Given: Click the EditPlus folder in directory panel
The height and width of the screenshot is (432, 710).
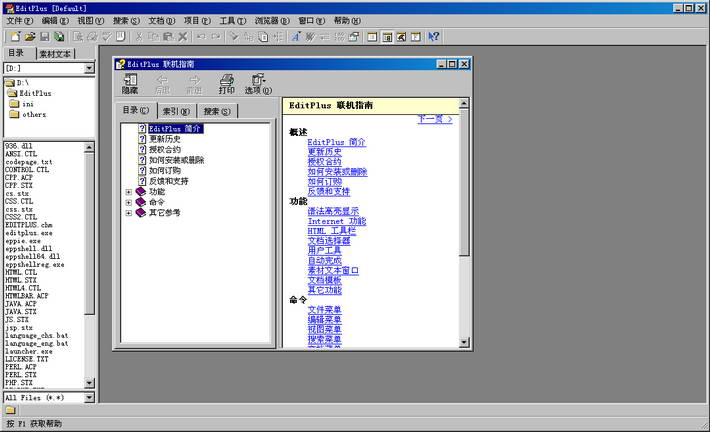Looking at the screenshot, I should tap(30, 93).
